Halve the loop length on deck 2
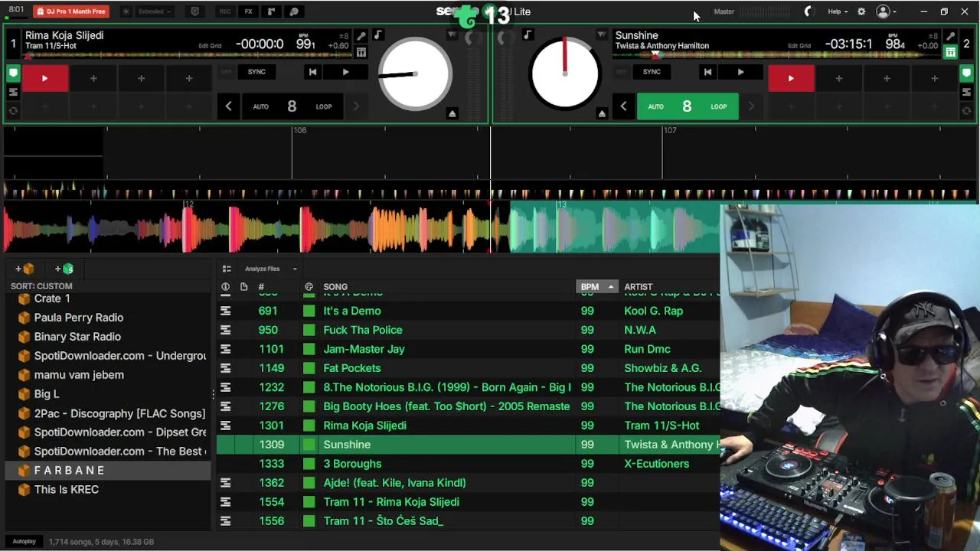The height and width of the screenshot is (551, 980). coord(623,106)
